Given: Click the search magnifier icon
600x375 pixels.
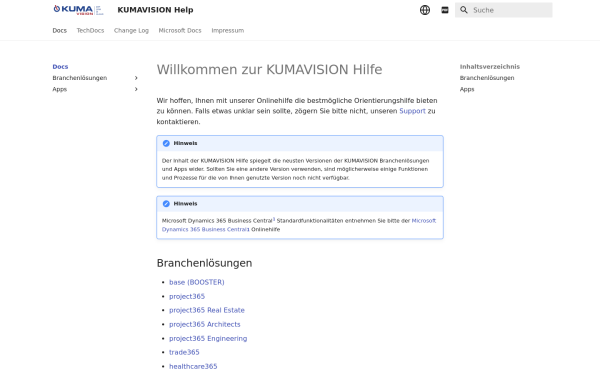Looking at the screenshot, I should [463, 10].
